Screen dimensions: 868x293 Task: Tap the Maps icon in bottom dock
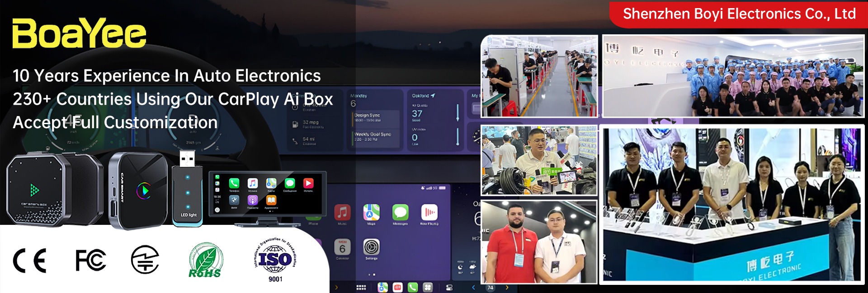(x=383, y=288)
